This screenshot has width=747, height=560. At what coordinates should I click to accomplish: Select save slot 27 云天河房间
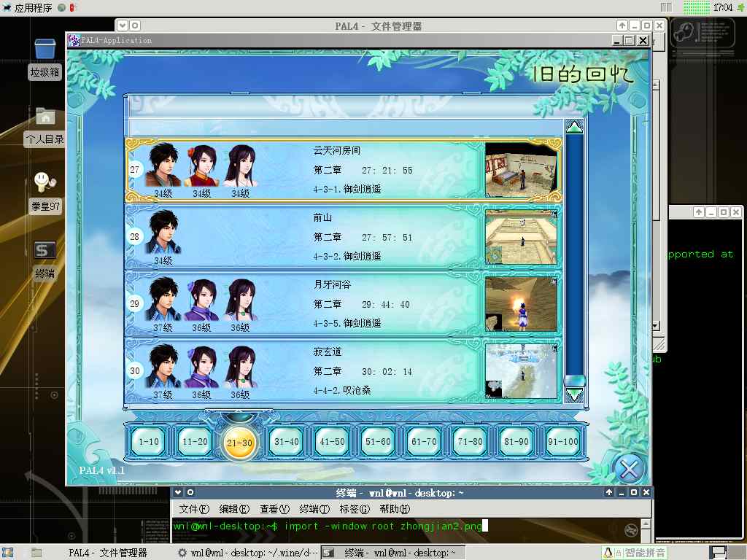coord(344,170)
